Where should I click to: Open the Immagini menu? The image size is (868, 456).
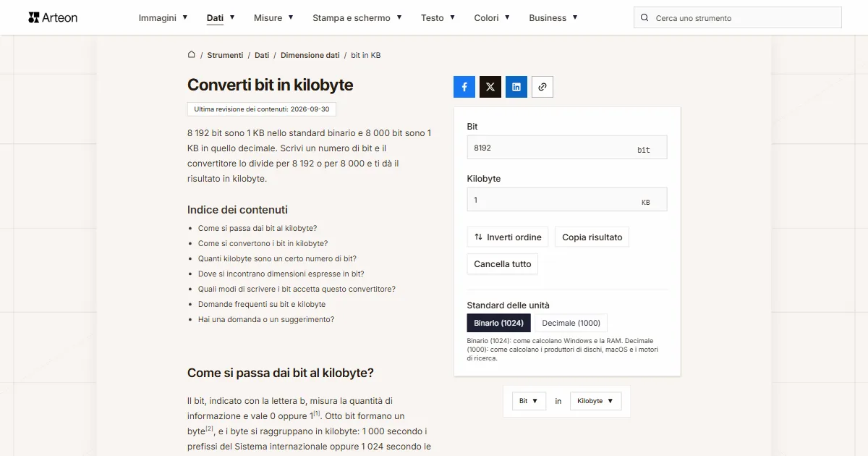point(163,17)
